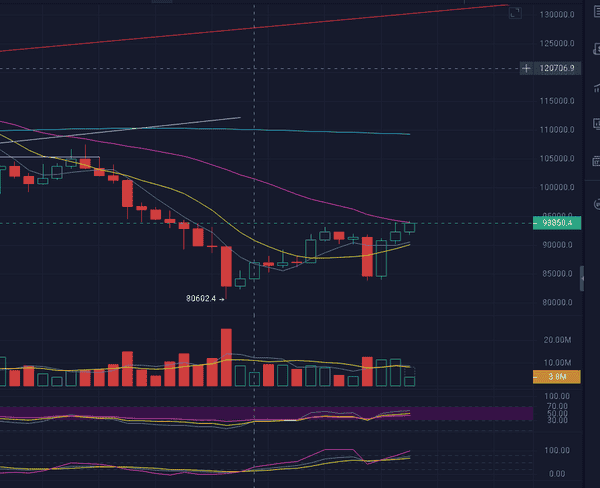Click the 100000.0 label on the price axis
This screenshot has width=600, height=488.
[557, 187]
